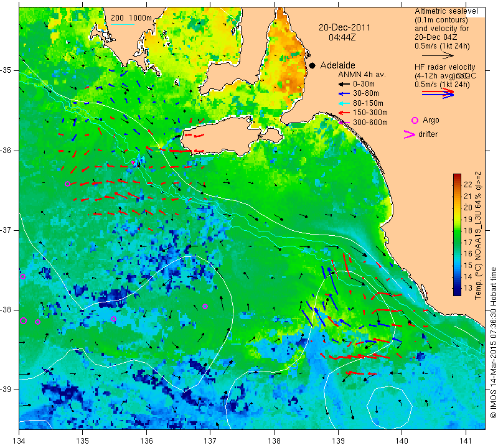Click the 15 value on the temperature scale
The width and height of the screenshot is (498, 448).
pyautogui.click(x=468, y=265)
